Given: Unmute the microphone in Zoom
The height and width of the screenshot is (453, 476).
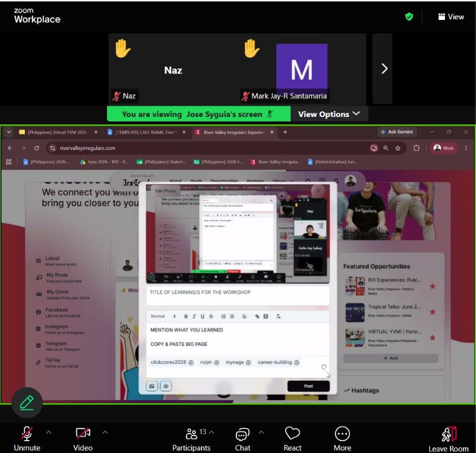Looking at the screenshot, I should (x=27, y=439).
